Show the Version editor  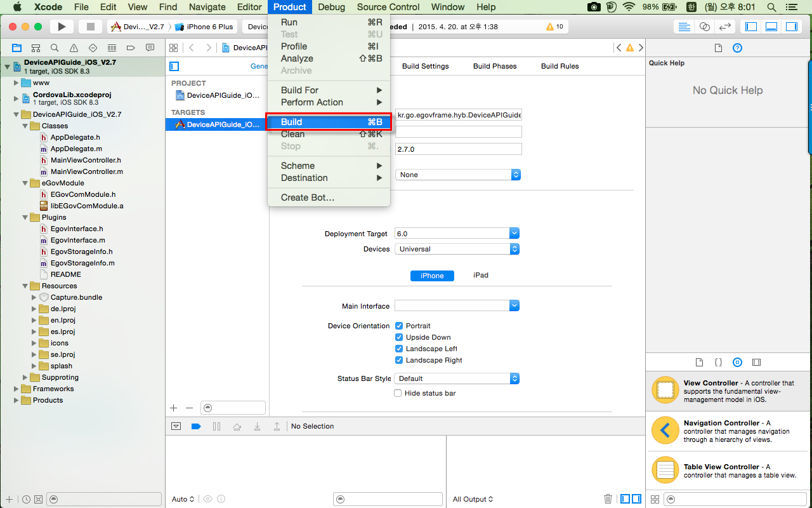724,27
